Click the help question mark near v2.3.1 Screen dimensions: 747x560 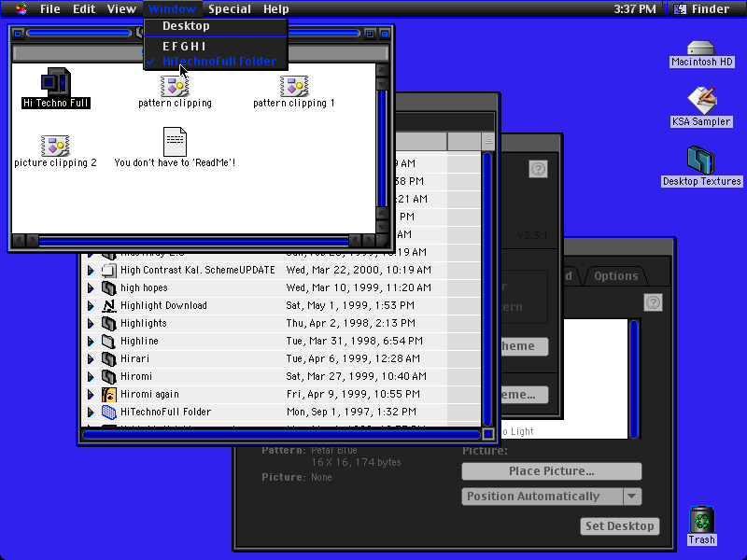coord(538,169)
